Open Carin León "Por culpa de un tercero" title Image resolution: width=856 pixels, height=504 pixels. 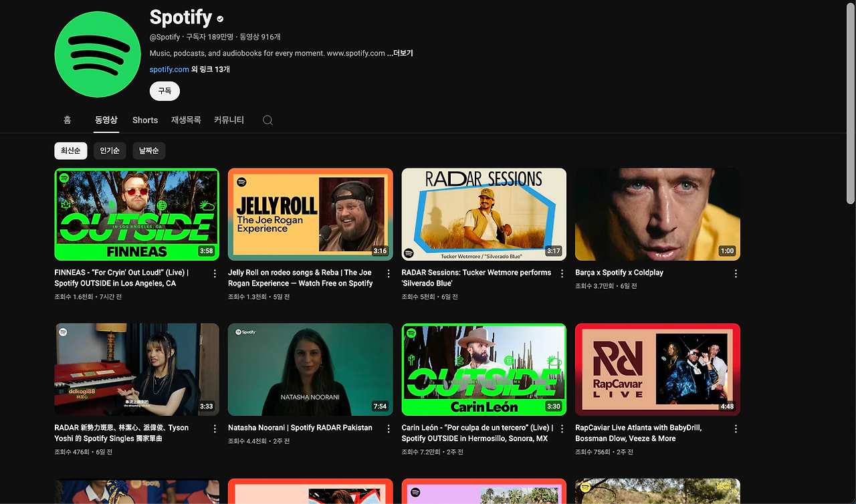[477, 433]
